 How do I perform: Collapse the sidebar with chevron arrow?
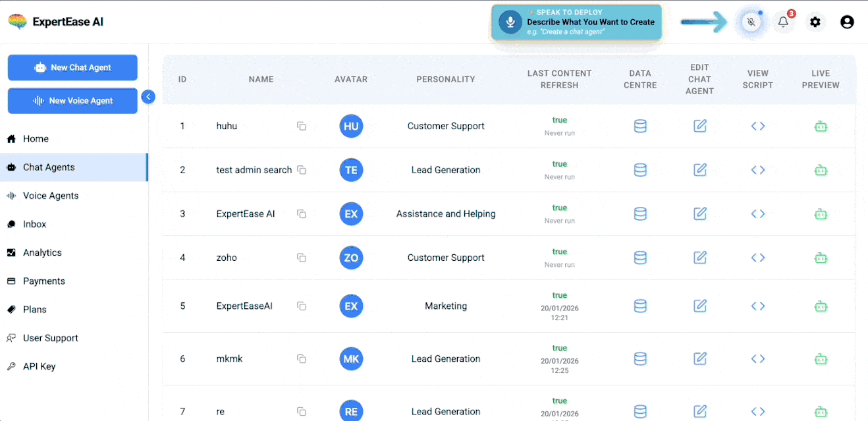[148, 97]
